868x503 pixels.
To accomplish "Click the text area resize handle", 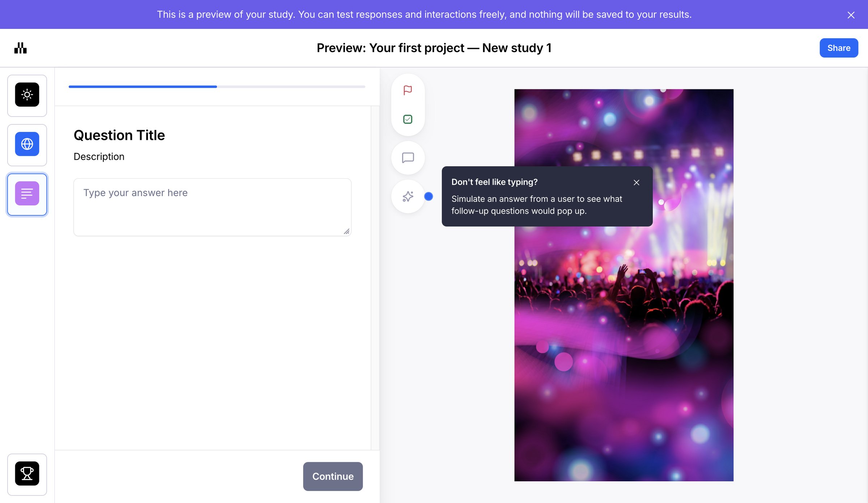I will coord(346,231).
